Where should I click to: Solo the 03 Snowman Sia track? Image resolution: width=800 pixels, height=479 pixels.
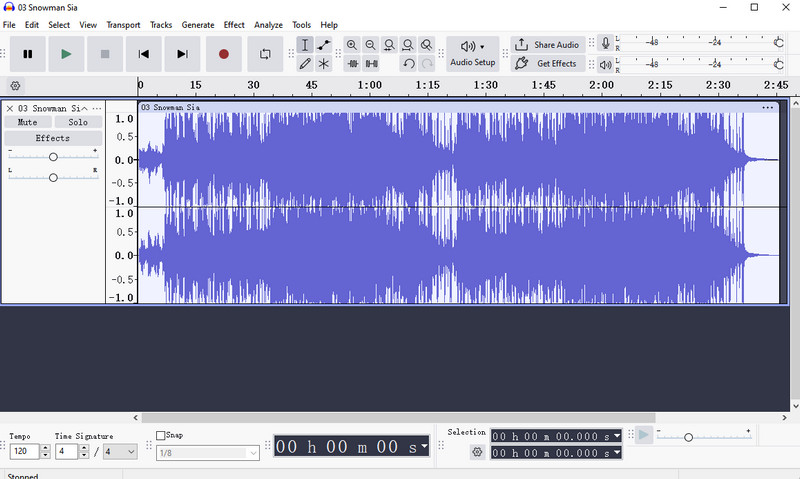(x=78, y=122)
